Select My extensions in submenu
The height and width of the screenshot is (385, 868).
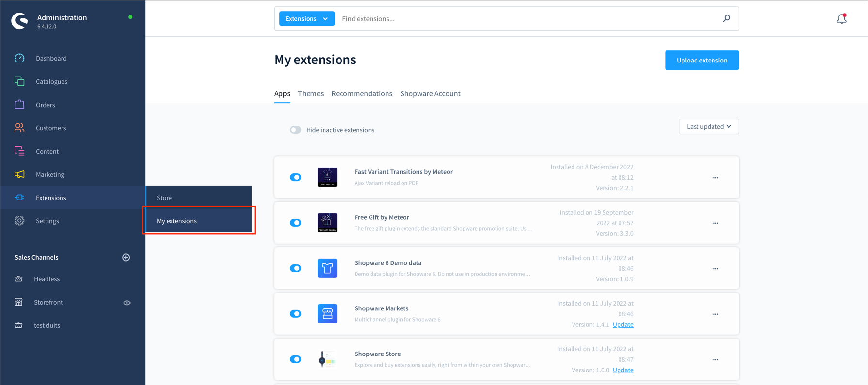(199, 221)
